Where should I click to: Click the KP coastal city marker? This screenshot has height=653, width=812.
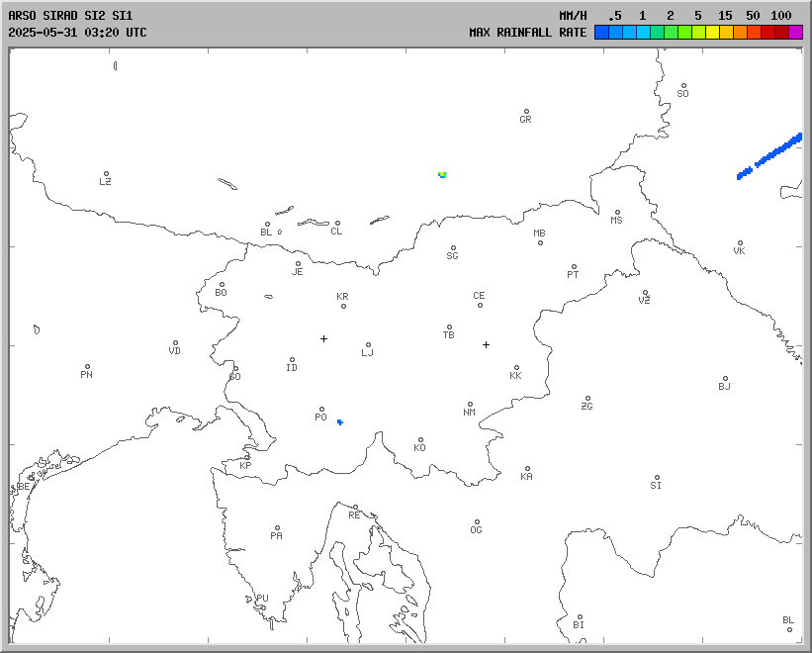247,457
